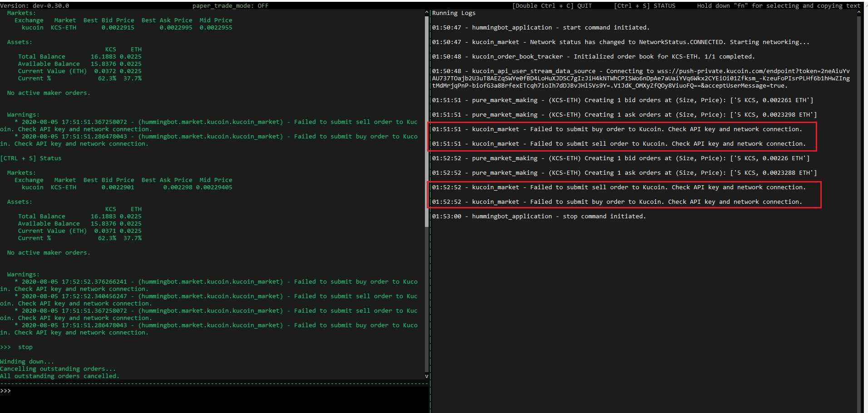Click the Version: dev-0.30.0 label

(x=35, y=6)
